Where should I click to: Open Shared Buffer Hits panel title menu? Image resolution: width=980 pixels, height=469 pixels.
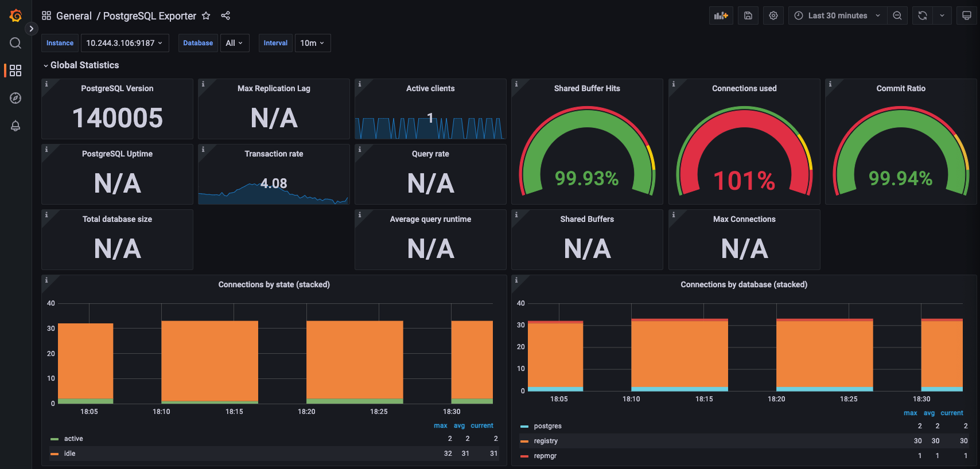pyautogui.click(x=587, y=88)
